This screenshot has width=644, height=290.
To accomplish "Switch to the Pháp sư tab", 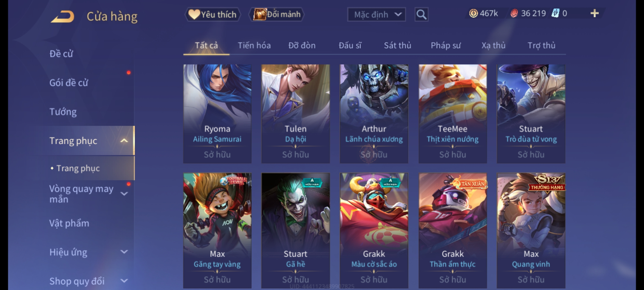I will [446, 45].
